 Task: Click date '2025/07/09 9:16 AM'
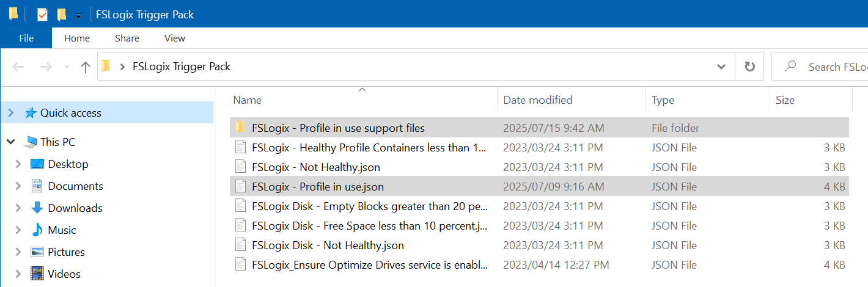pyautogui.click(x=553, y=187)
